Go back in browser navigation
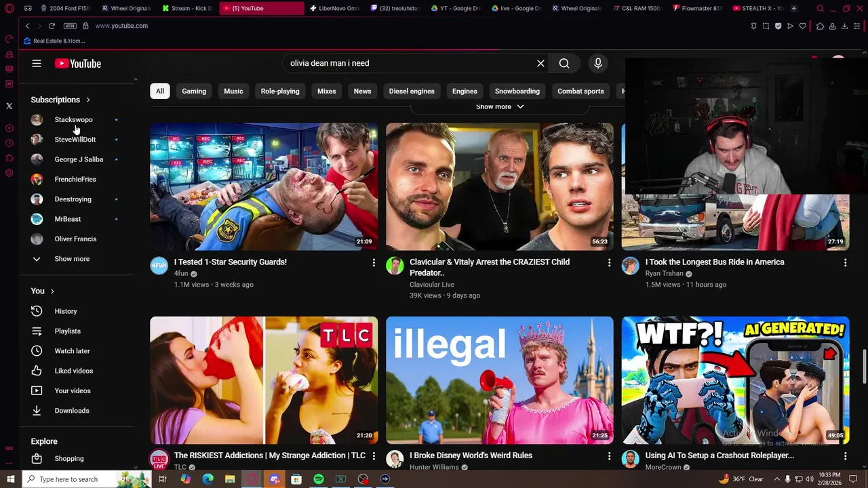Screen dimensions: 868x488 (27, 26)
